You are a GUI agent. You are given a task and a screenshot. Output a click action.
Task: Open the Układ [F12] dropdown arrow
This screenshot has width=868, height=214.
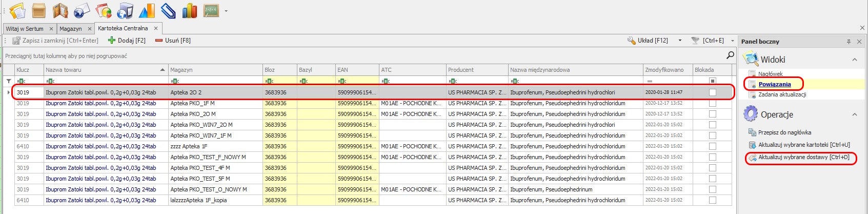tap(680, 41)
